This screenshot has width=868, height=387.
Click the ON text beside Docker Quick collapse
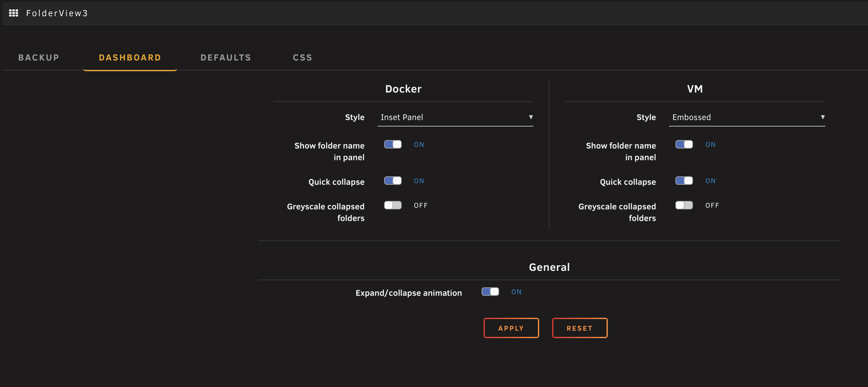pyautogui.click(x=419, y=181)
